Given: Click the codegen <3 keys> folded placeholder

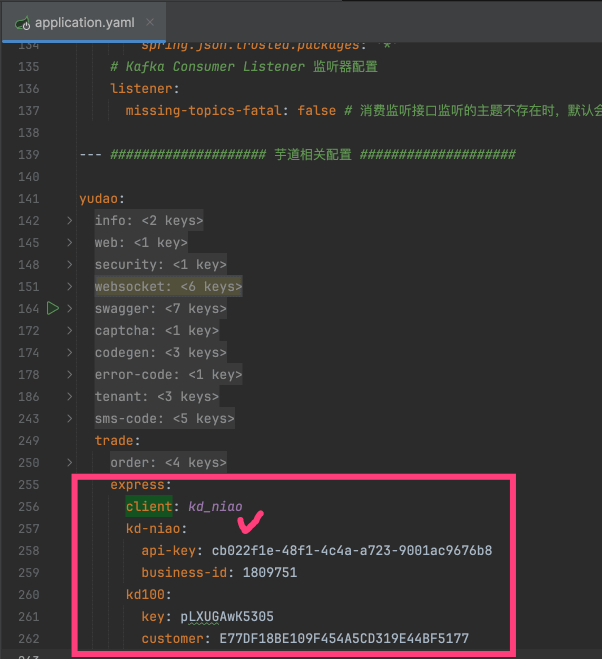Looking at the screenshot, I should click(x=194, y=352).
